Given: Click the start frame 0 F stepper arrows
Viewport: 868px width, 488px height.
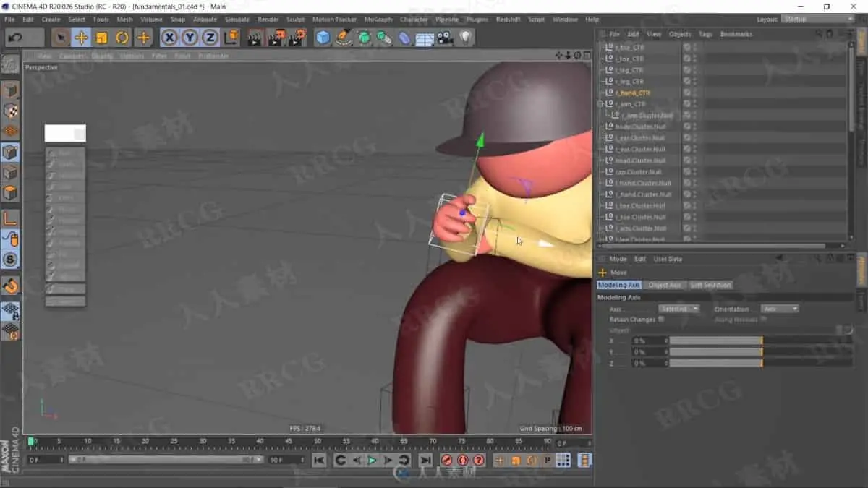Looking at the screenshot, I should (x=61, y=460).
